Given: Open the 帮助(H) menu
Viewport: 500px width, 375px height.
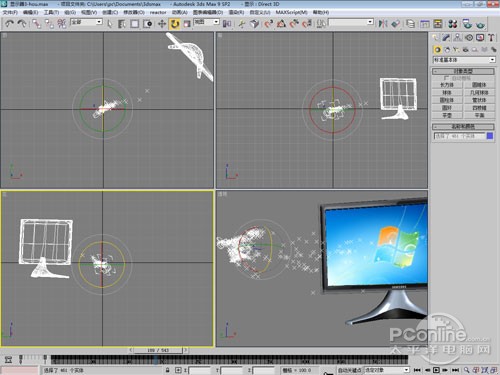Looking at the screenshot, I should 321,12.
